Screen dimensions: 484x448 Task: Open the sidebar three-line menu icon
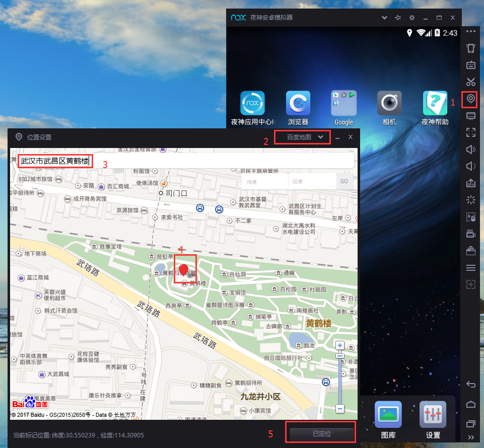pos(471,267)
